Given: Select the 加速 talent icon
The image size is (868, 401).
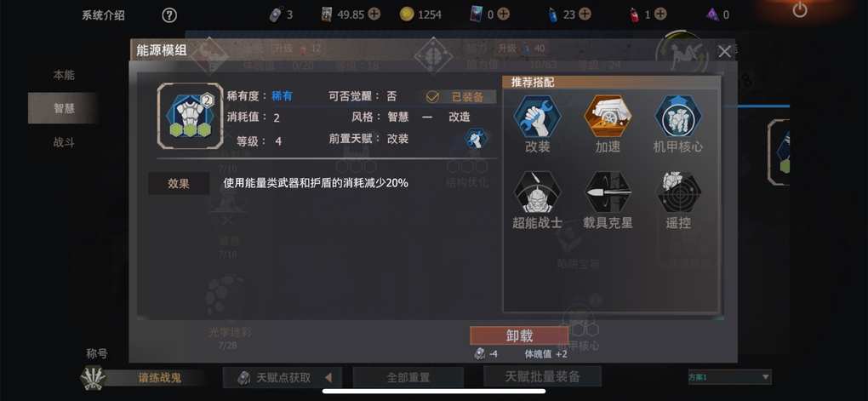Looking at the screenshot, I should 608,117.
